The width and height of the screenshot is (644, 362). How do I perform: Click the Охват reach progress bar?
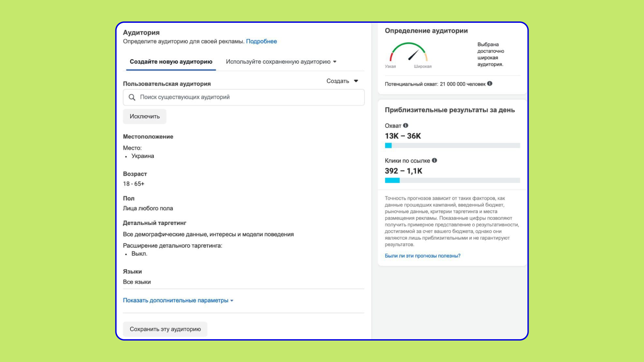point(452,145)
